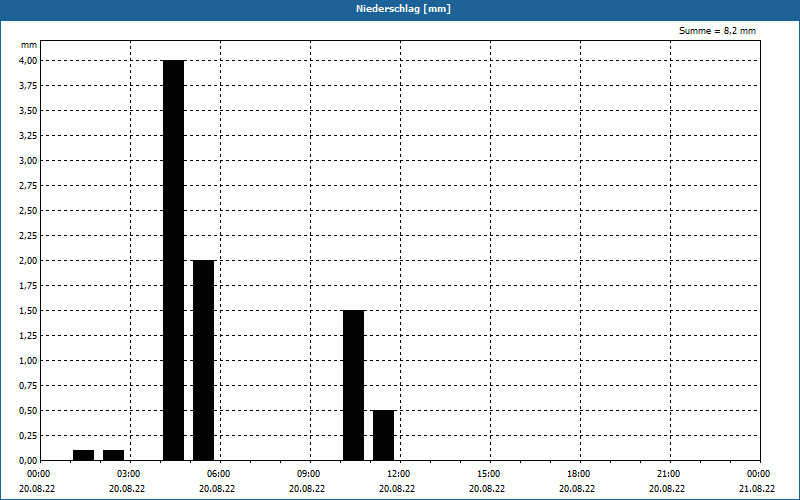Image resolution: width=800 pixels, height=500 pixels.
Task: Click the small bar just before 03:00
Action: pyautogui.click(x=113, y=455)
